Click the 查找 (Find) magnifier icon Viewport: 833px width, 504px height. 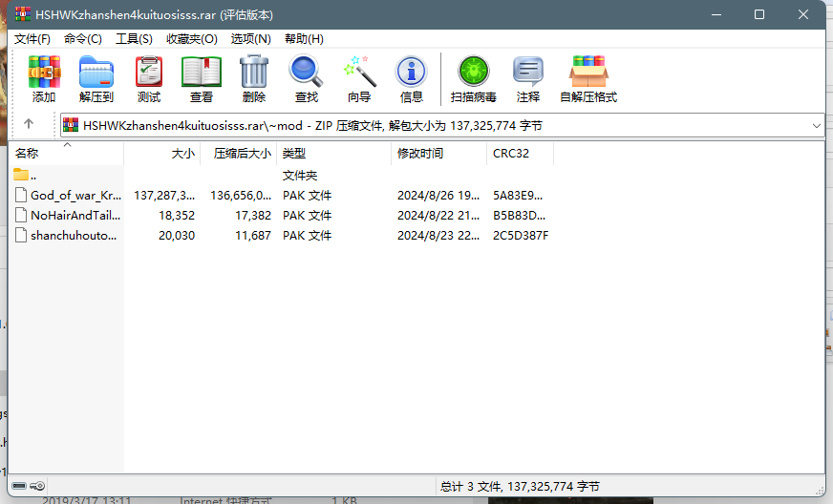(306, 72)
